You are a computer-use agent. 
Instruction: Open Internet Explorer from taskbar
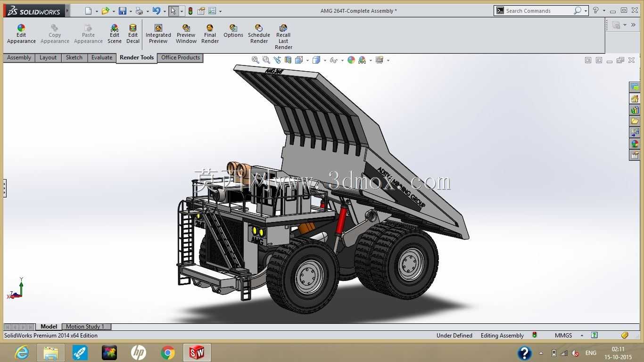[22, 352]
